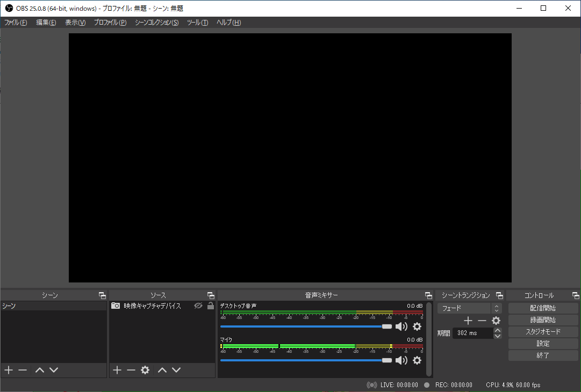Move the source down in the list
Screen dimensions: 581x392
(x=176, y=370)
